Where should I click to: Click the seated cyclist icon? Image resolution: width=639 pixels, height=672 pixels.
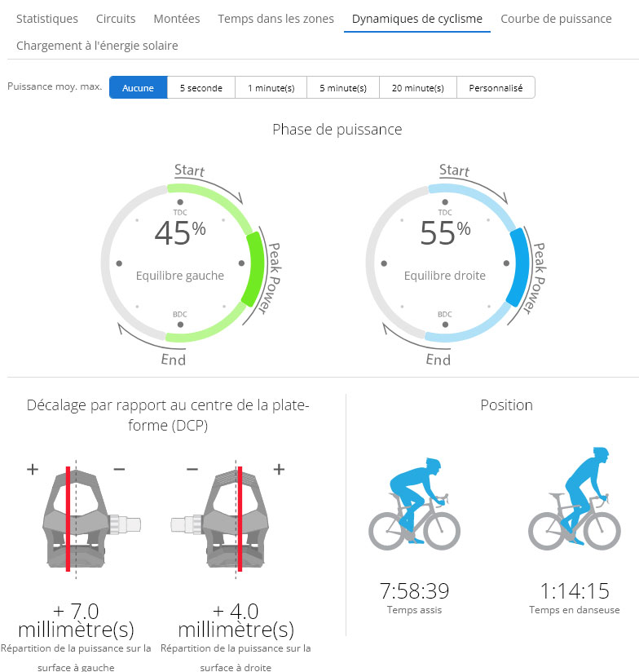[414, 504]
